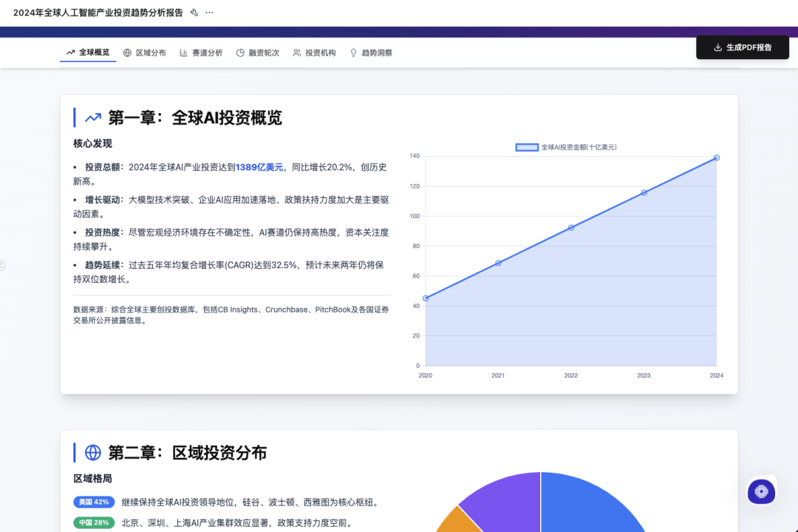798x532 pixels.
Task: Click the download icon in PDF button
Action: pos(717,47)
